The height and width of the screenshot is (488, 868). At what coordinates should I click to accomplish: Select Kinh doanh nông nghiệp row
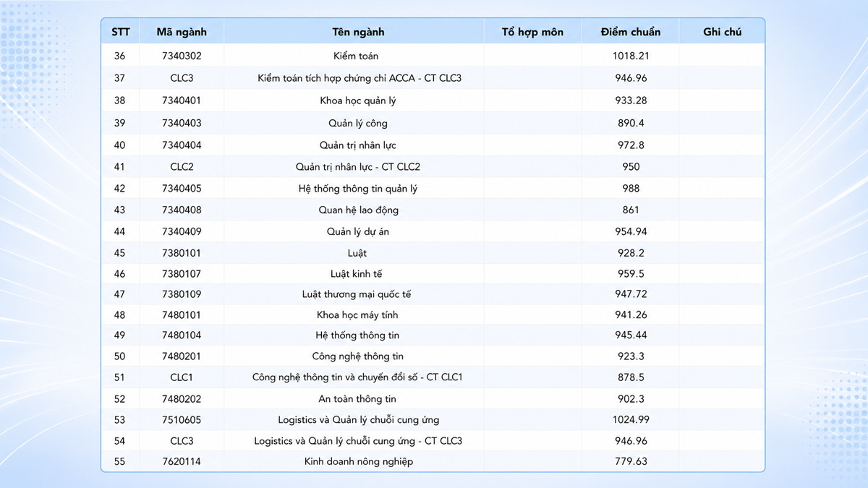[433, 461]
